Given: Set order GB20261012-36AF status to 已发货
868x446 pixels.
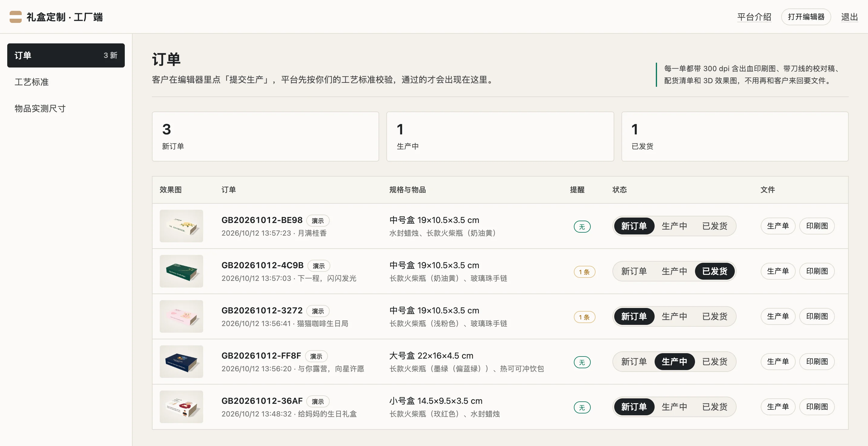Looking at the screenshot, I should click(x=715, y=407).
